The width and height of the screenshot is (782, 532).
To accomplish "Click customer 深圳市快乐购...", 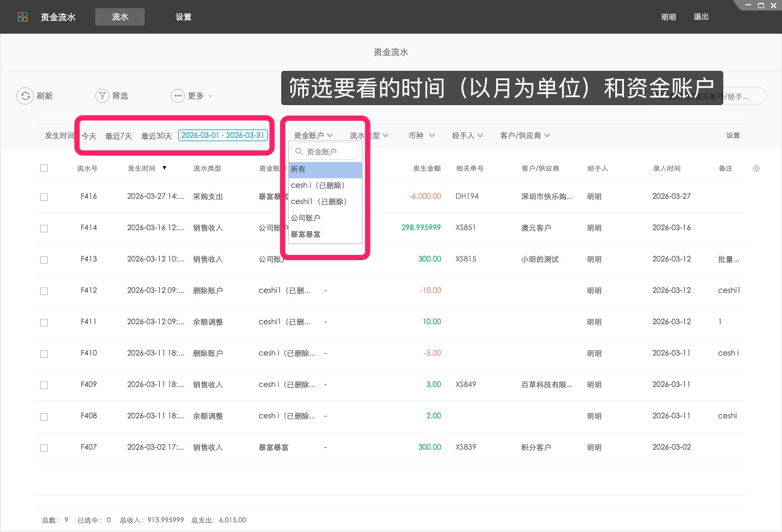I will pyautogui.click(x=547, y=197).
